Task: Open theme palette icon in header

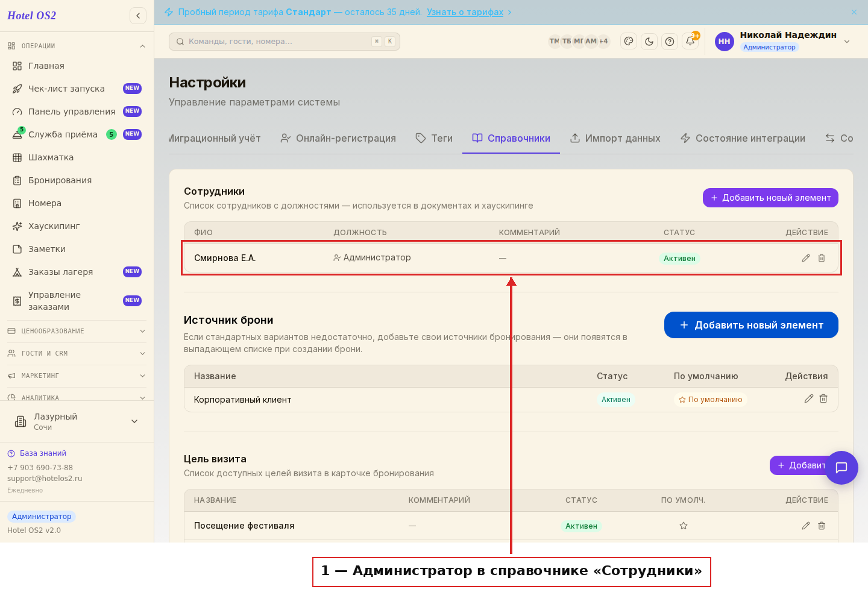Action: [629, 41]
